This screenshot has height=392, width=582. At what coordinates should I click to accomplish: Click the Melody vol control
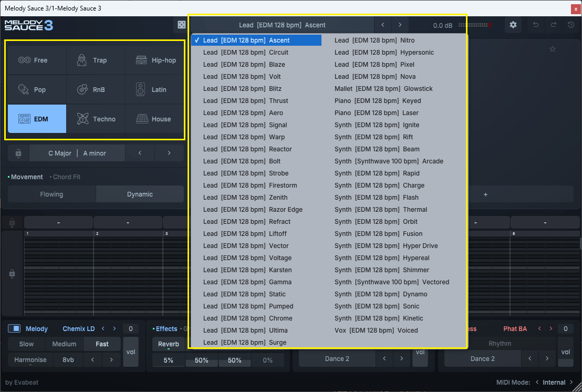click(x=131, y=352)
